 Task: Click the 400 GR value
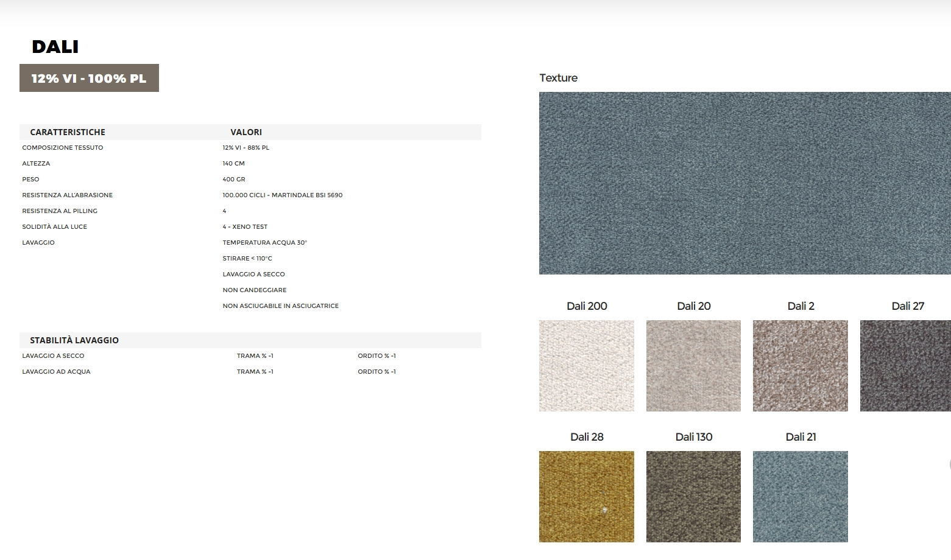pos(234,180)
